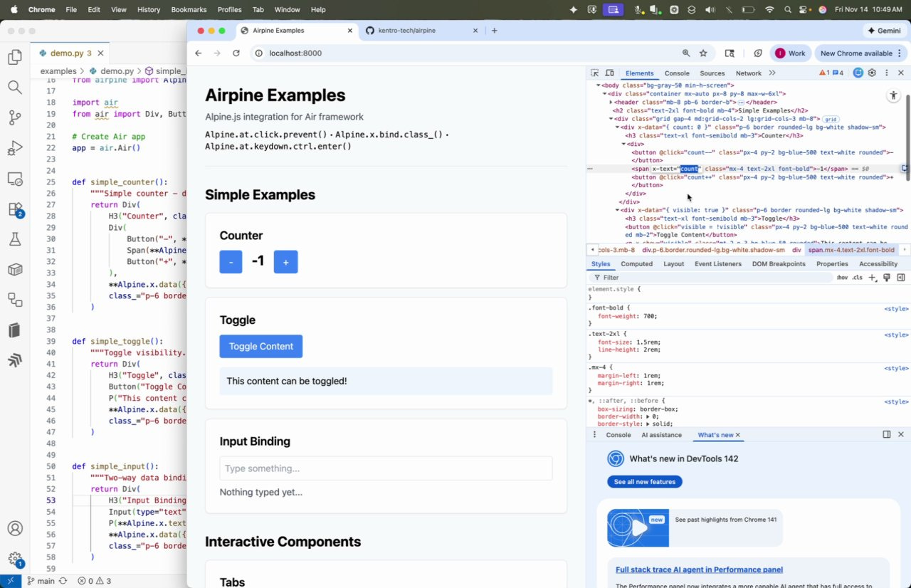Open the Event Listeners tab
The image size is (911, 588).
717,264
